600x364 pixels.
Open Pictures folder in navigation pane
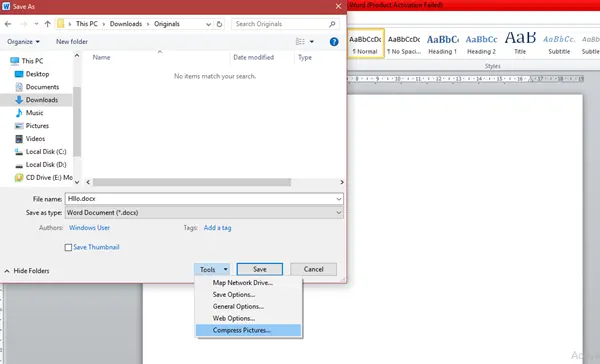37,126
